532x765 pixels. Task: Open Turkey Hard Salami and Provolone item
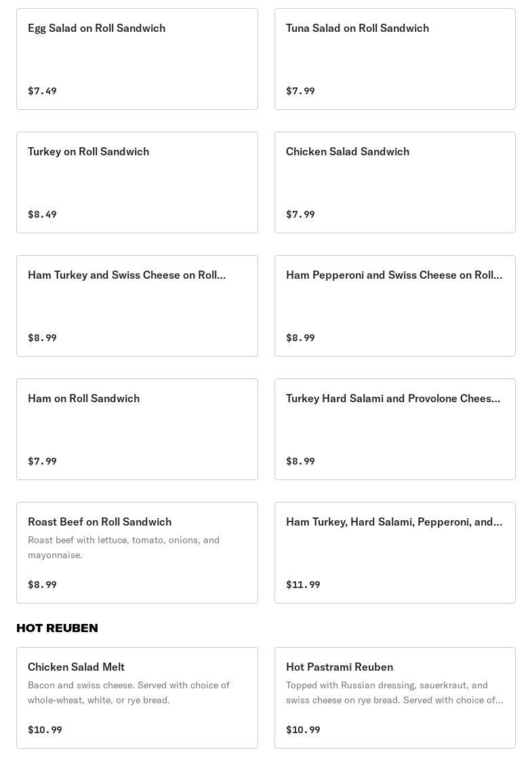click(394, 429)
